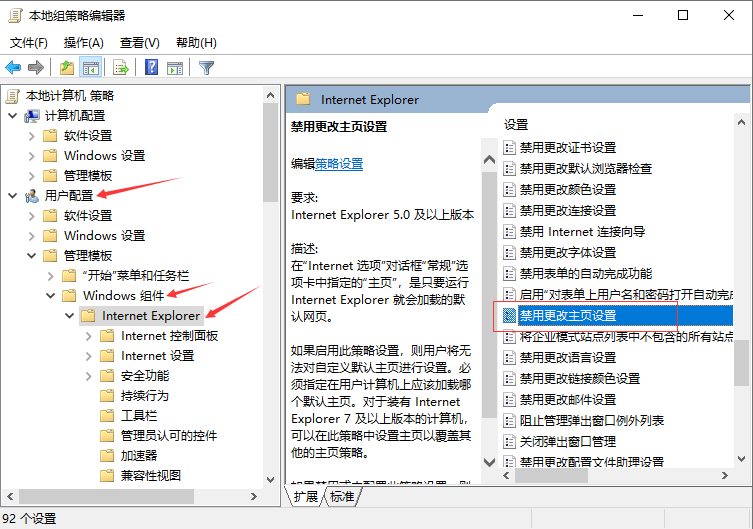Click tree pane vertical scrollbar down arrow
Screen dimensions: 753x529
(x=270, y=480)
